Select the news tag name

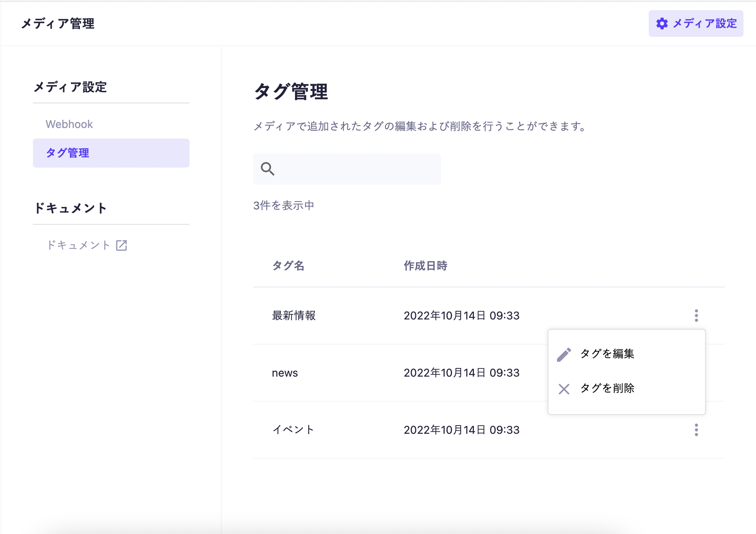pos(285,373)
